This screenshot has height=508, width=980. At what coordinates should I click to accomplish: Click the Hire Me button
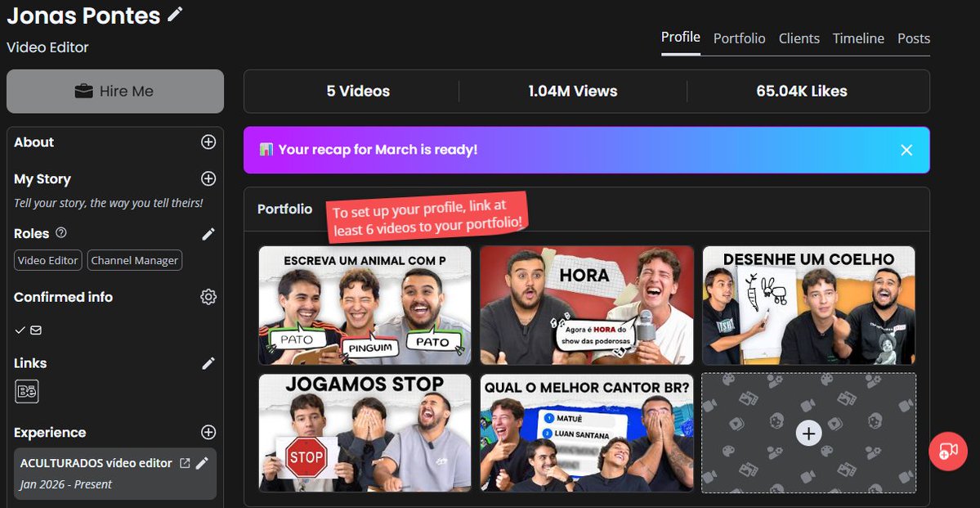point(115,92)
